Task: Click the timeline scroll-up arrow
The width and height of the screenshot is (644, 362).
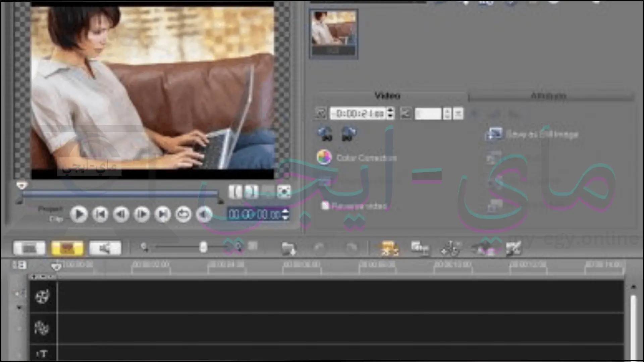Action: click(x=633, y=287)
